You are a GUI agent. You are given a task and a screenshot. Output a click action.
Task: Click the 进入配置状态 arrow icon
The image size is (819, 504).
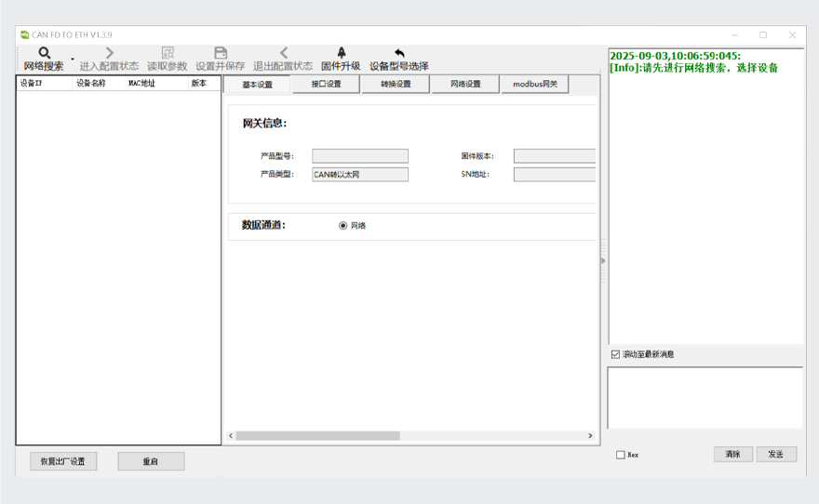click(109, 54)
